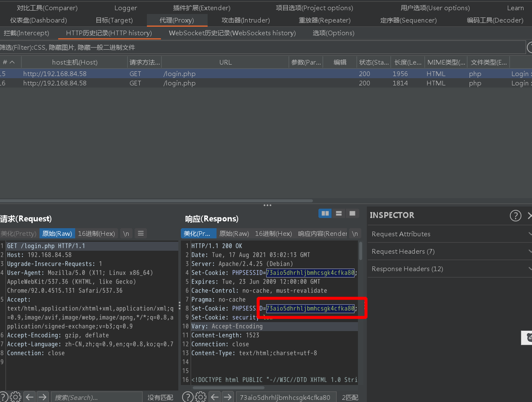The height and width of the screenshot is (402, 532).
Task: Select response 原始(Raw) view
Action: 234,233
